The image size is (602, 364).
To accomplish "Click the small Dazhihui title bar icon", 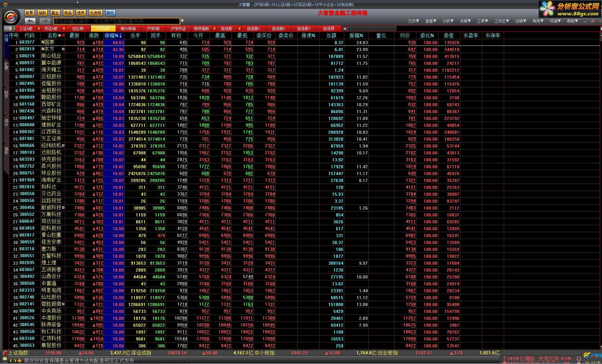I will click(x=5, y=4).
